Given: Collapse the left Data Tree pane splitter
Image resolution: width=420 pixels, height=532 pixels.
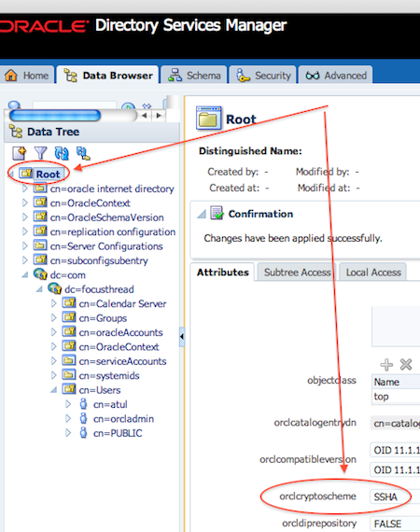Looking at the screenshot, I should (x=182, y=337).
